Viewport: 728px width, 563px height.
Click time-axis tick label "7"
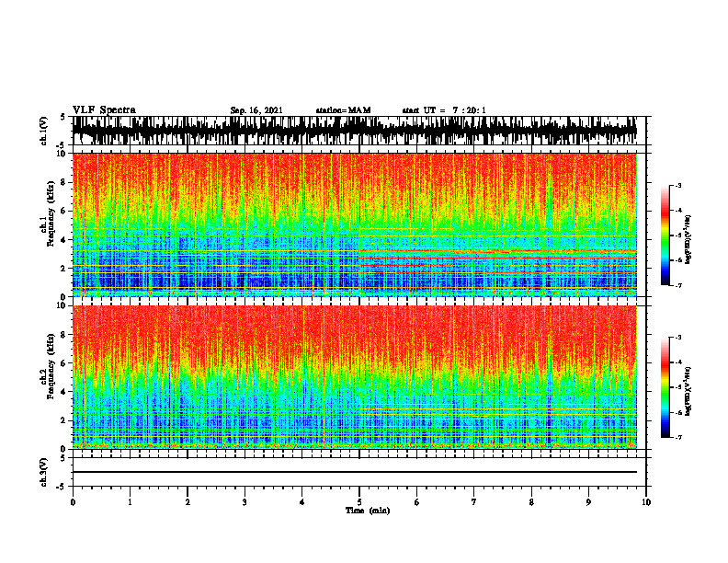pyautogui.click(x=474, y=502)
